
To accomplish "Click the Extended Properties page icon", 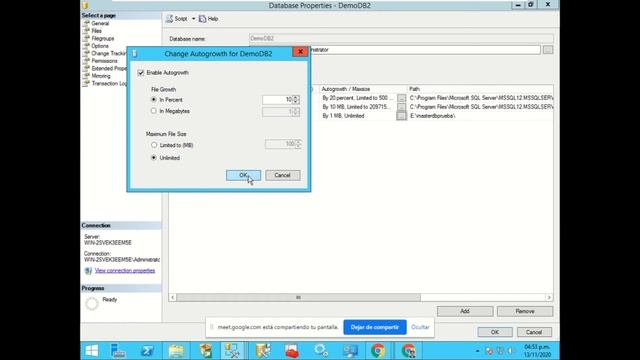I will coord(86,68).
